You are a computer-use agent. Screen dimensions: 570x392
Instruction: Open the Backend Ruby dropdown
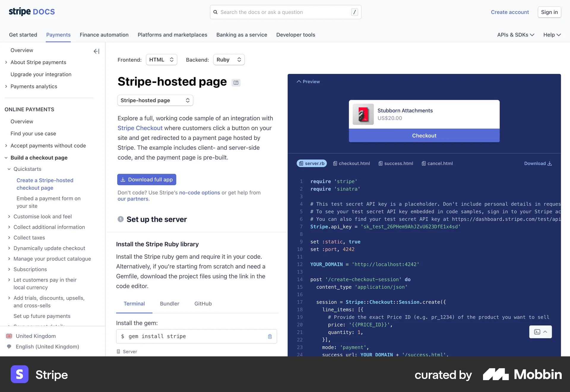click(229, 59)
